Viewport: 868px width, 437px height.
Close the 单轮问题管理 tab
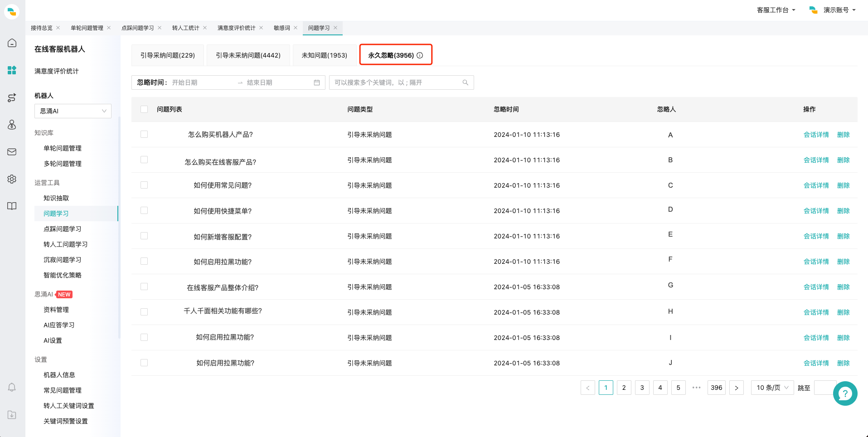(x=109, y=28)
